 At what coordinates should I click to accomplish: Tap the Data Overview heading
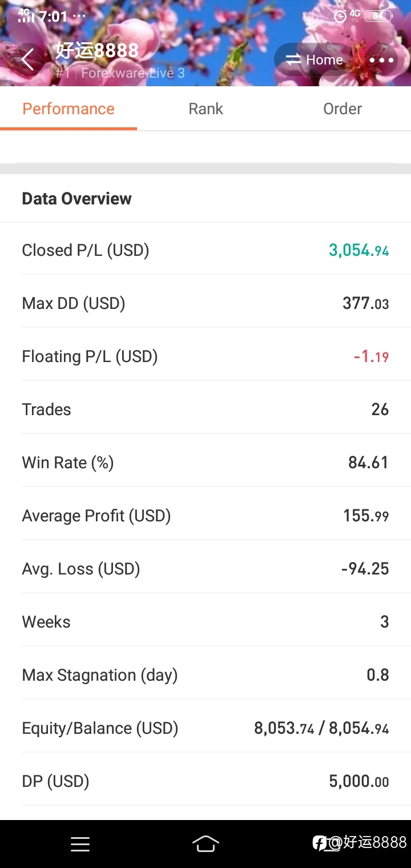[x=76, y=199]
